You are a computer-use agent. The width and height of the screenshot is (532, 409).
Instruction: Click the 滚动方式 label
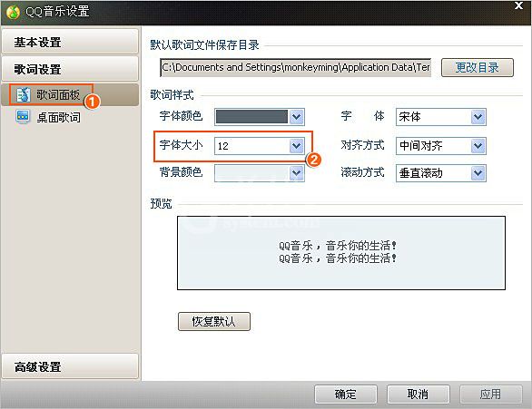[x=363, y=172]
